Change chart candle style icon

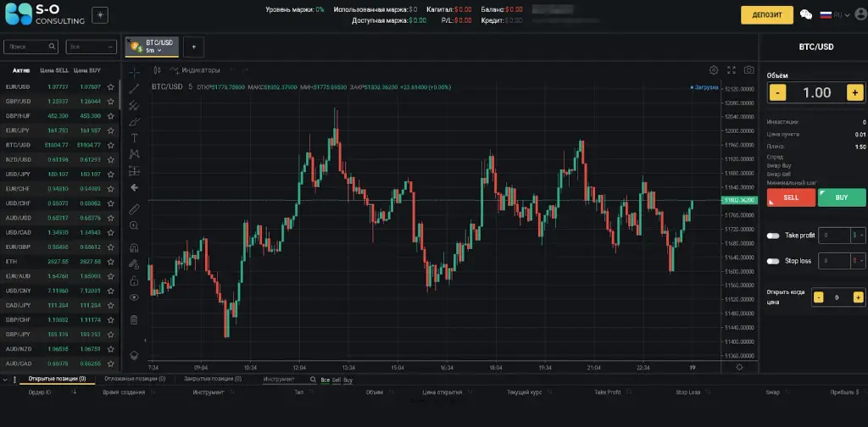point(157,70)
